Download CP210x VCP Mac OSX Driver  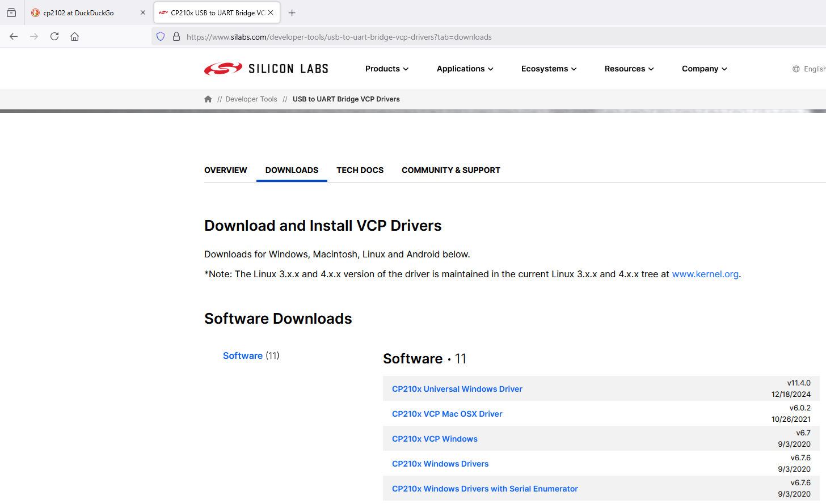click(x=447, y=414)
